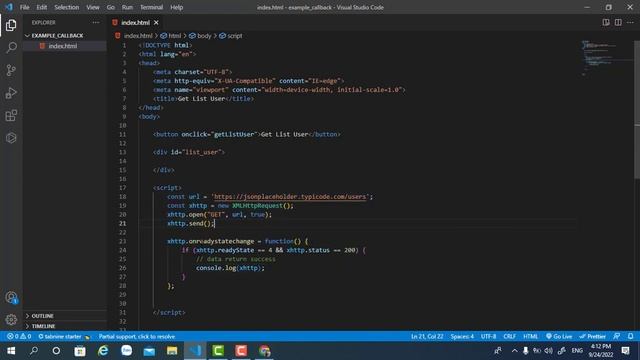The image size is (640, 360).
Task: Close the index.html editor tab
Action: pos(156,22)
